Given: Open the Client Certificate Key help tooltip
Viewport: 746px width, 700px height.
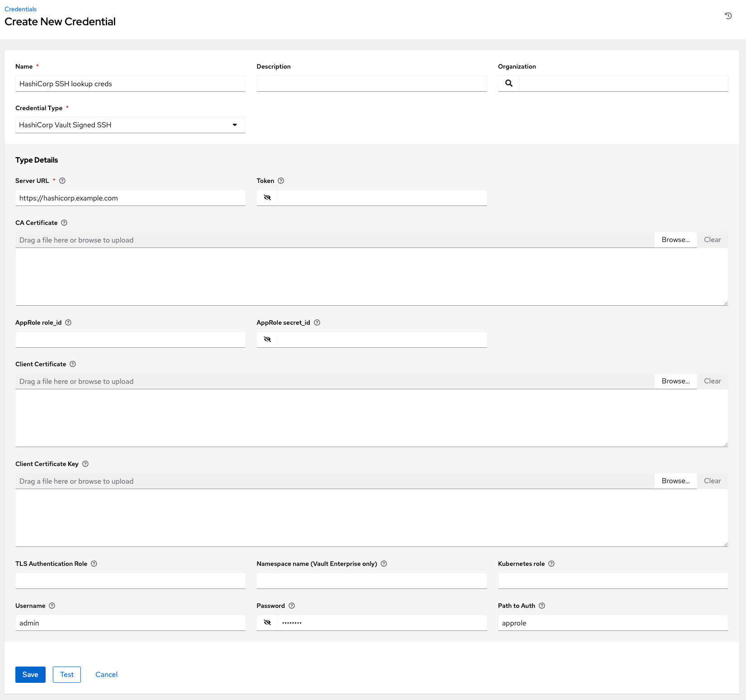Looking at the screenshot, I should (x=85, y=464).
